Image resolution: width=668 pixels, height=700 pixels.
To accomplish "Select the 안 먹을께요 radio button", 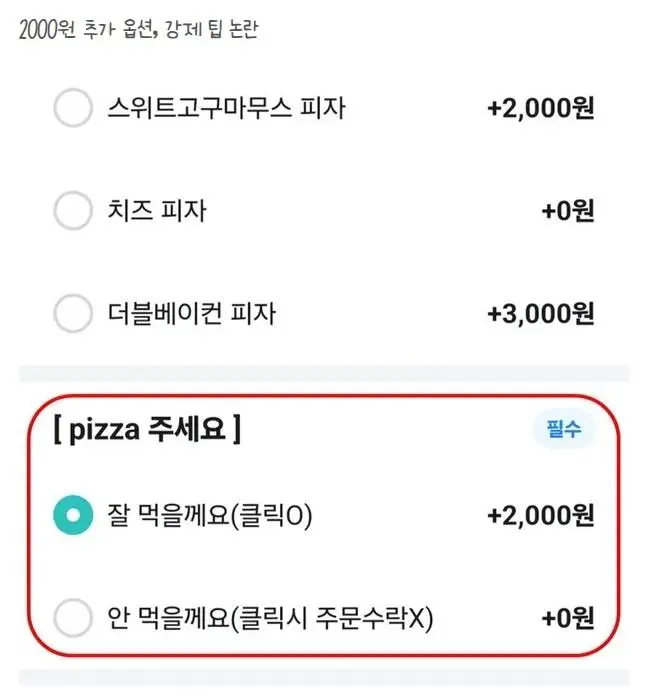I will coord(72,619).
